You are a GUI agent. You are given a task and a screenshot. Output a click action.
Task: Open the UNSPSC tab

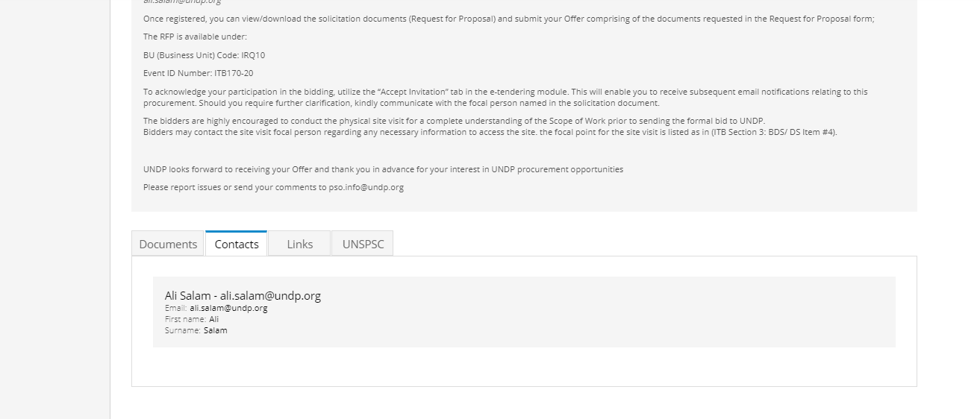(363, 244)
